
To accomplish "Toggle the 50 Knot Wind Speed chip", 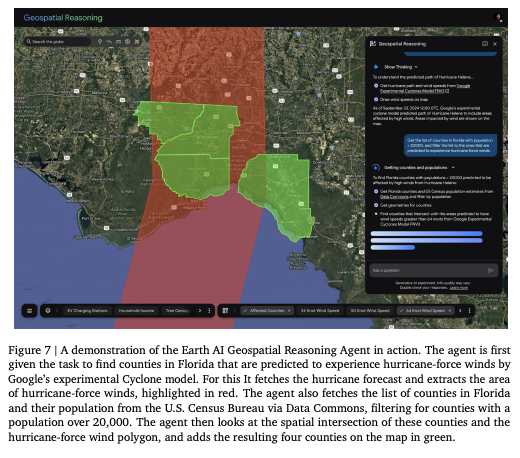I will 370,311.
